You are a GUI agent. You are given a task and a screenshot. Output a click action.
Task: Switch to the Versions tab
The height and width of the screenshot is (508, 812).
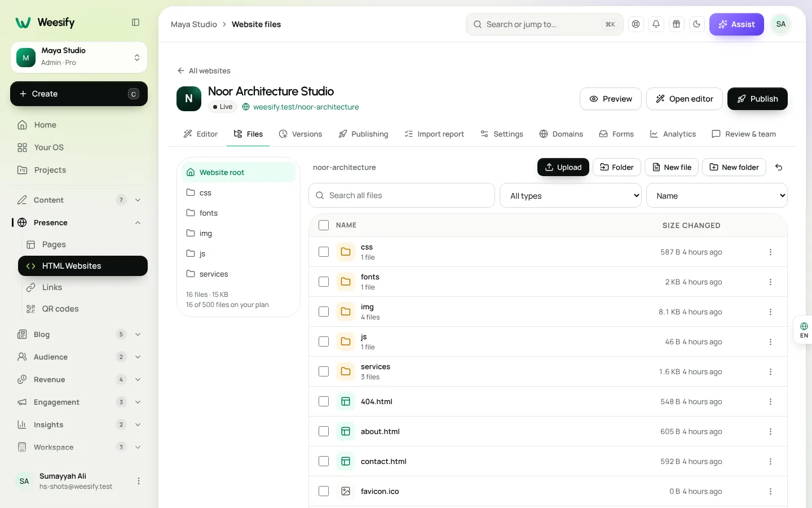(x=301, y=134)
